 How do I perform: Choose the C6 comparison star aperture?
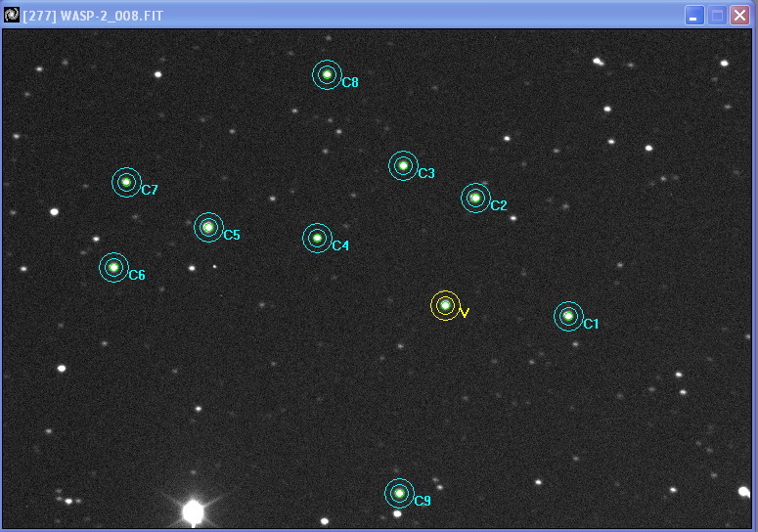pos(113,267)
